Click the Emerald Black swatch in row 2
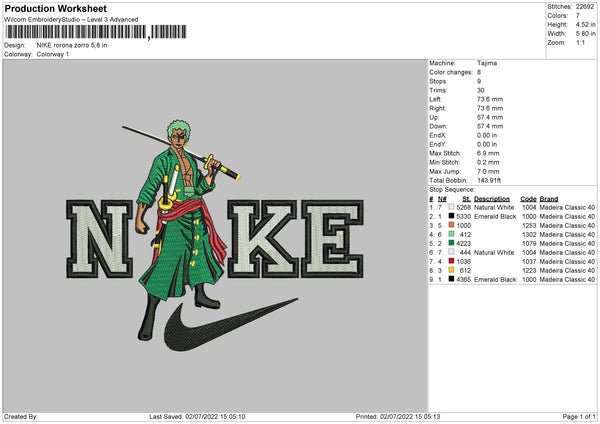This screenshot has height=424, width=600. 451,216
